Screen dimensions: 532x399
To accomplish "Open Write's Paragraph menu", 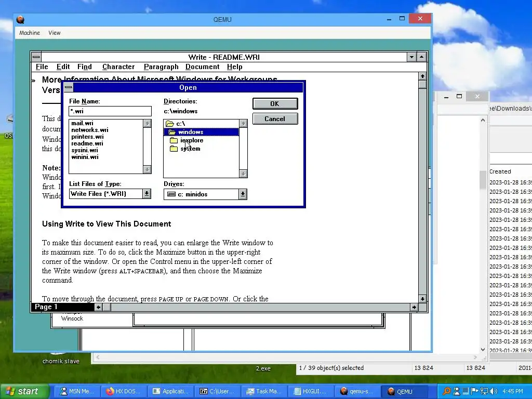I will click(161, 67).
